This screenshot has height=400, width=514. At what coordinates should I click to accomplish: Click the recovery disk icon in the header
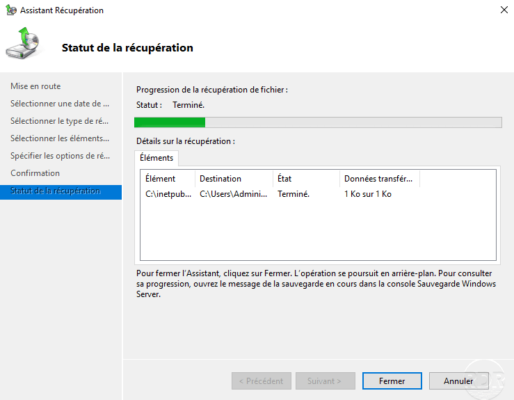22,43
